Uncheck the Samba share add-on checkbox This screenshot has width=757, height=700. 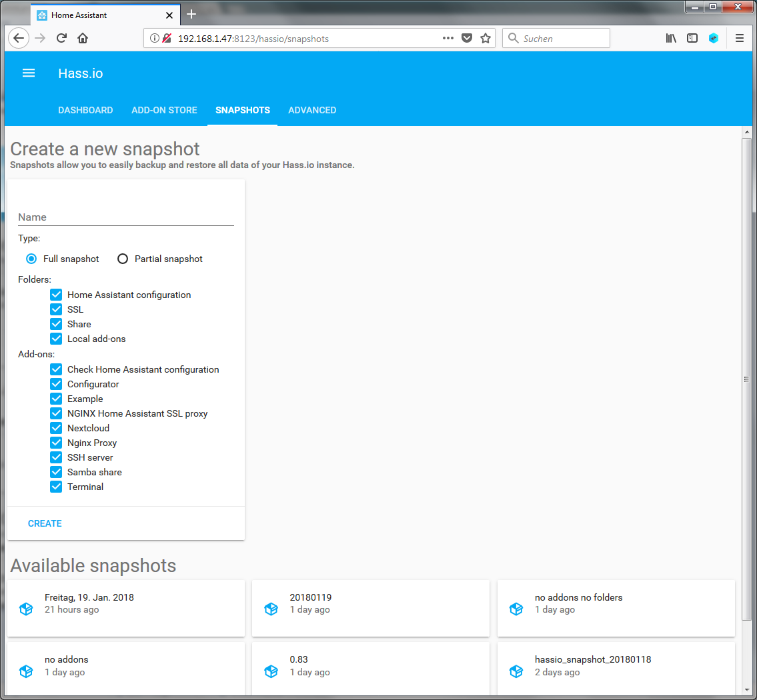pos(56,472)
